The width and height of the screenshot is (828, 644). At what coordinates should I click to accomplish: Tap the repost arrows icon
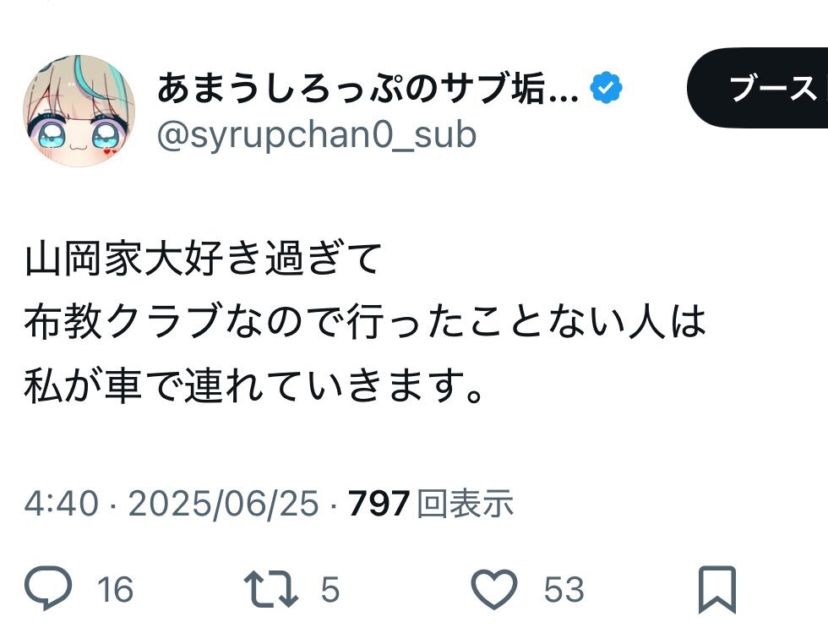pos(271,589)
